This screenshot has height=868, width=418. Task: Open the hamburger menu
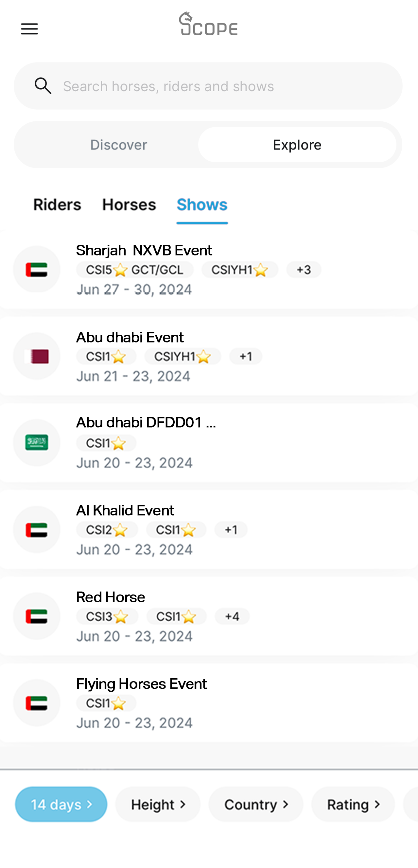click(29, 29)
